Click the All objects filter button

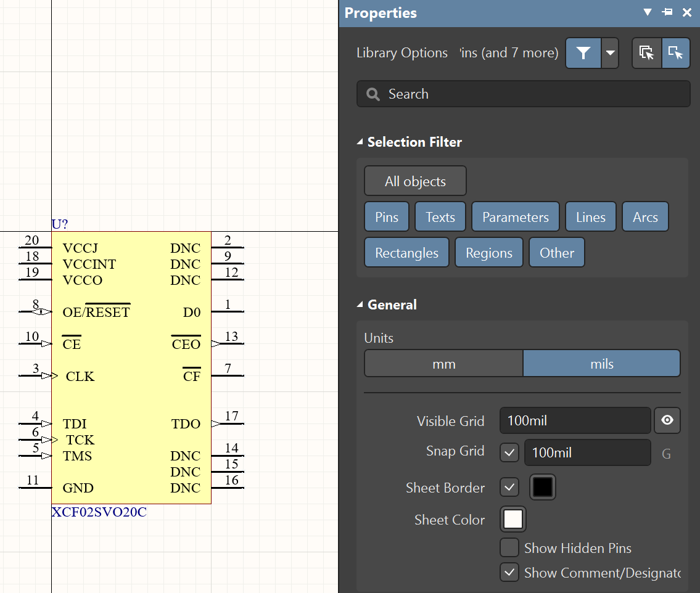[415, 181]
